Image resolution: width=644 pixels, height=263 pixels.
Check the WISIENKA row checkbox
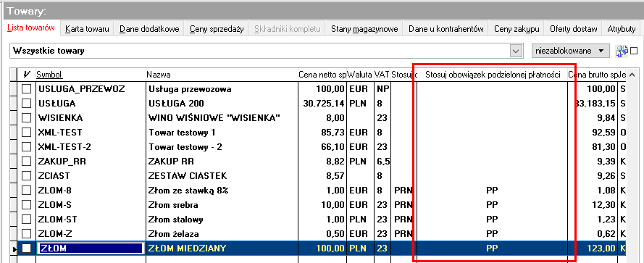[x=26, y=118]
